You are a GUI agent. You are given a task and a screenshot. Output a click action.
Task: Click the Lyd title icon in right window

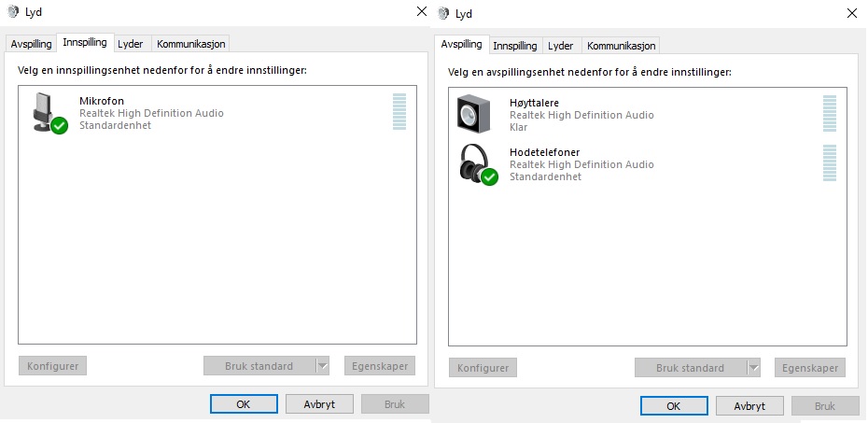pos(442,13)
